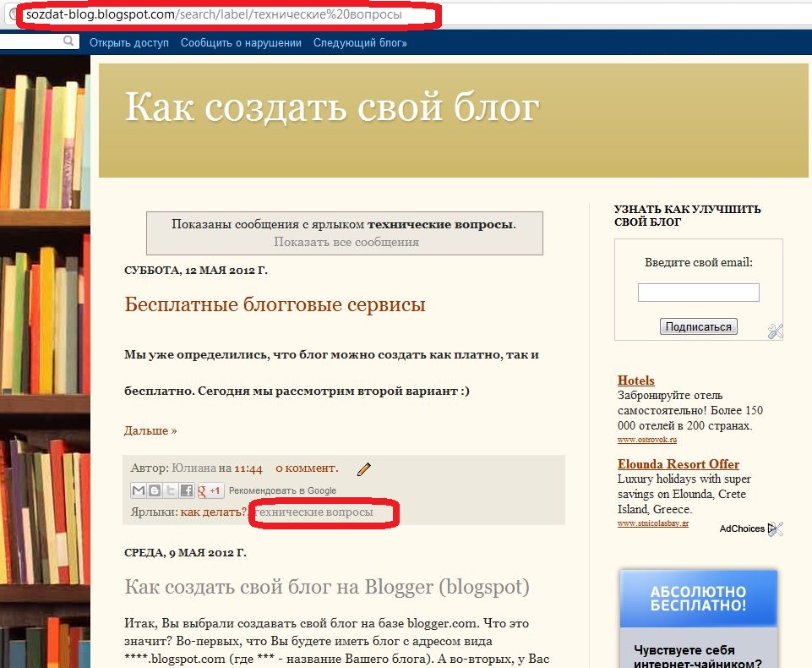Click the email input in subscription box
The image size is (812, 668).
698,293
